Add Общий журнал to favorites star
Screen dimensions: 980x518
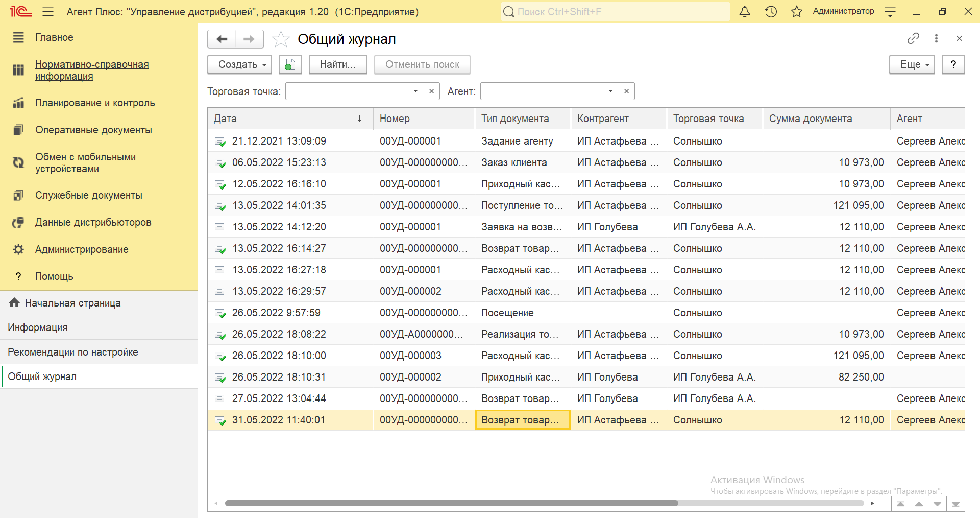[281, 39]
